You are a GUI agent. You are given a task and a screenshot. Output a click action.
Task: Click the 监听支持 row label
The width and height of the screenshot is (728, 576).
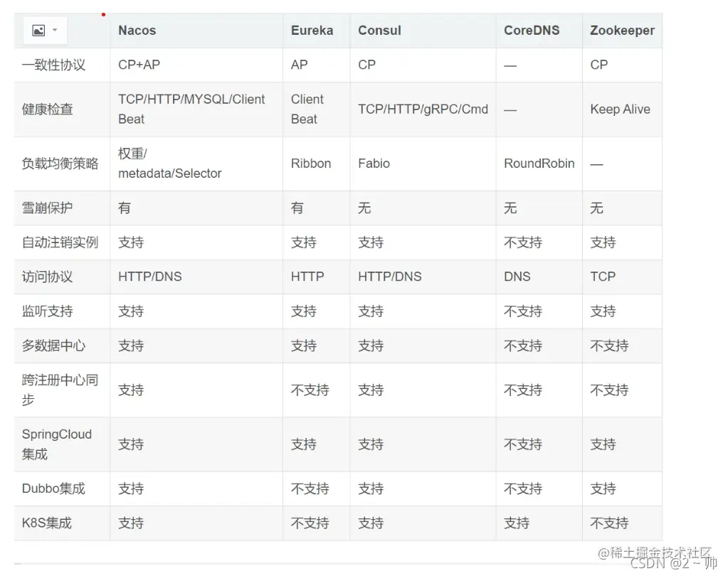point(48,311)
